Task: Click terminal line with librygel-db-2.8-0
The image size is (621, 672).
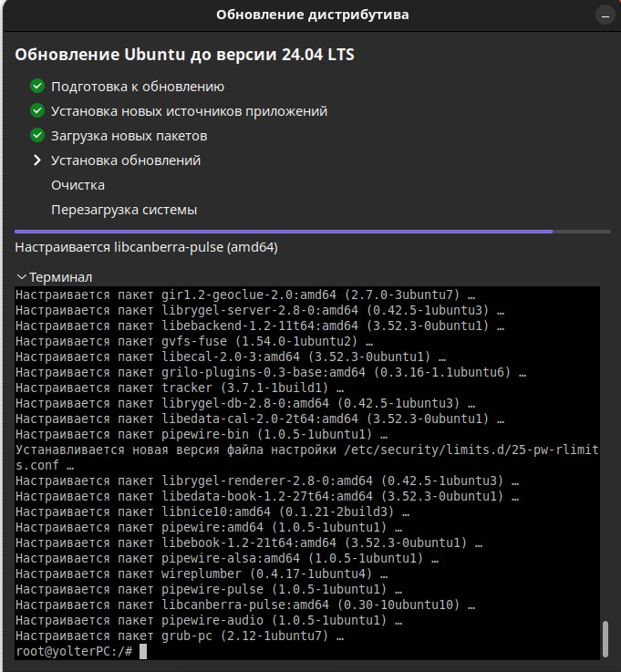Action: pyautogui.click(x=245, y=403)
